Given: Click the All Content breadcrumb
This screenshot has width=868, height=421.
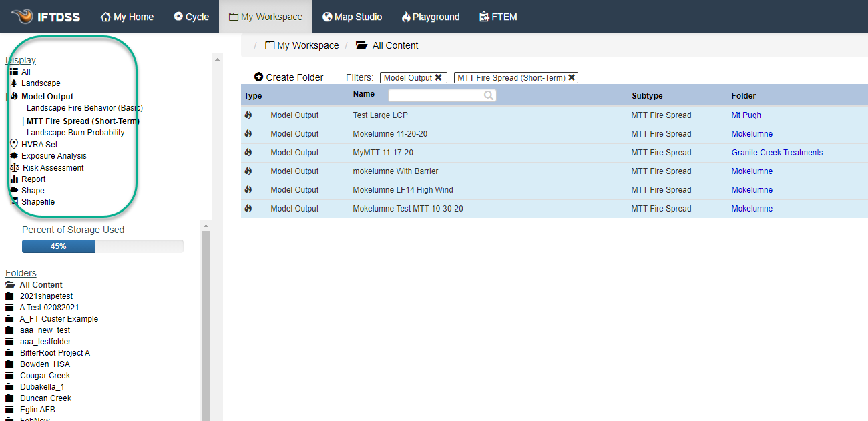Looking at the screenshot, I should coord(387,45).
